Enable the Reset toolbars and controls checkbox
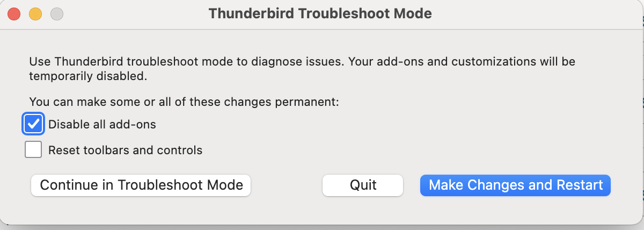The height and width of the screenshot is (230, 644). [33, 150]
